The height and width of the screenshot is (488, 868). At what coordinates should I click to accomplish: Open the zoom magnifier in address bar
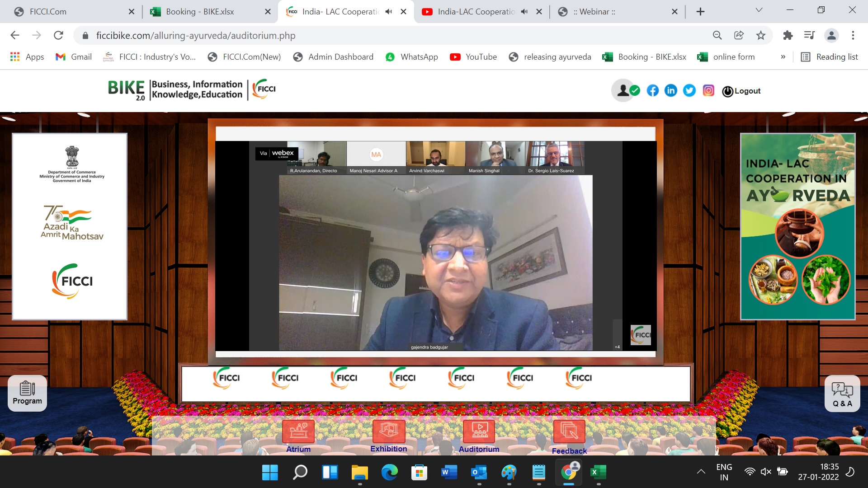click(717, 35)
